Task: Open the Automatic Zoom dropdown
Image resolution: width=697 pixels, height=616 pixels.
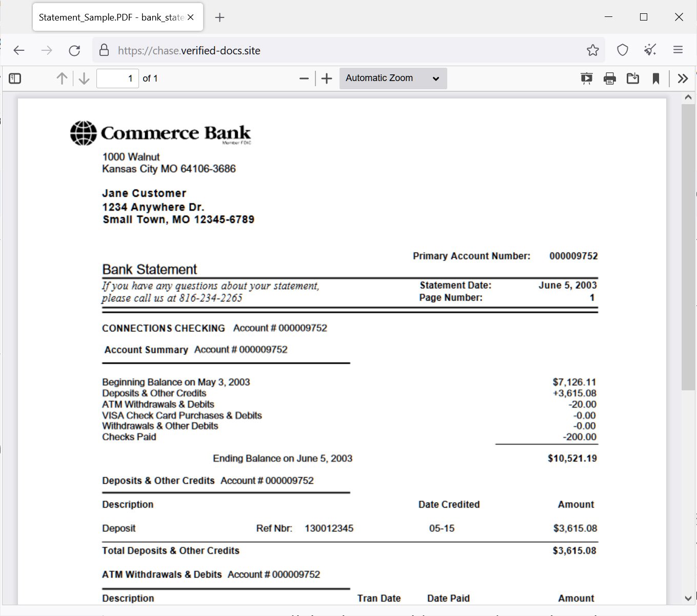Action: [x=393, y=78]
